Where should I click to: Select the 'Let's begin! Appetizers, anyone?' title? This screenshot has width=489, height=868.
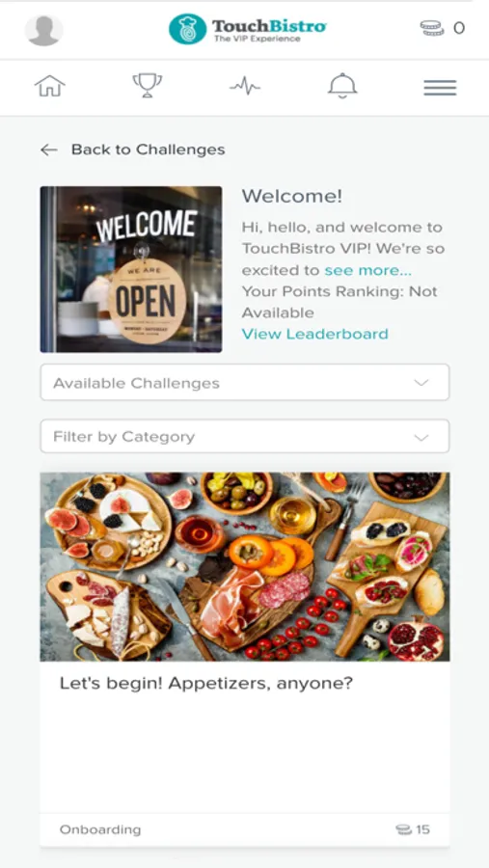click(x=206, y=684)
